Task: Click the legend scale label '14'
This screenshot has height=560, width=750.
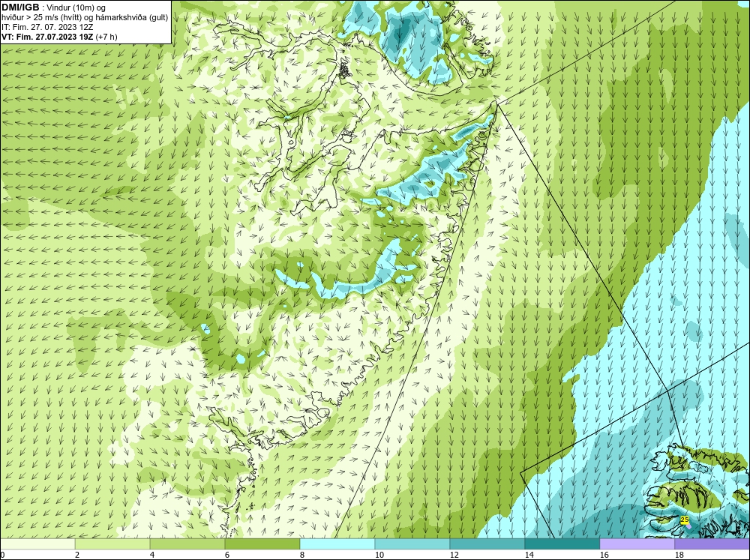Action: click(529, 555)
